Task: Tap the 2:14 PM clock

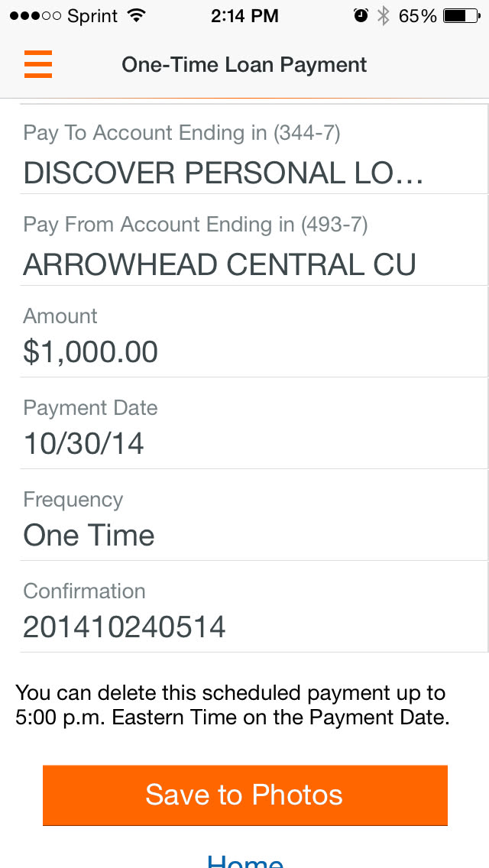Action: click(x=244, y=15)
